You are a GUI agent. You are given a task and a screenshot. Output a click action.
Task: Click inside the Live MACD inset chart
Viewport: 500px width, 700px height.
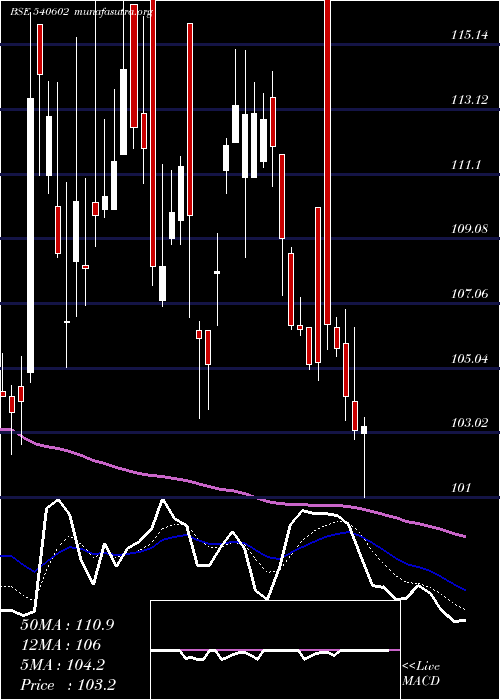(x=275, y=650)
